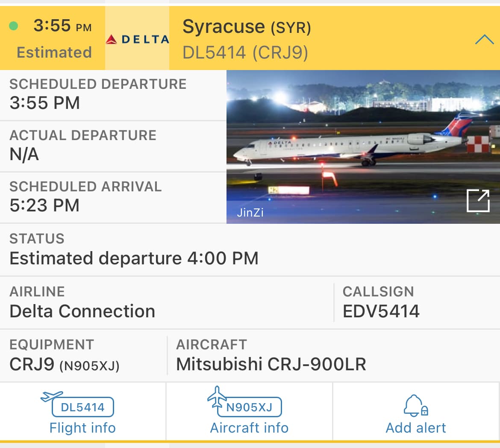Open the Aircraft info label link
The width and height of the screenshot is (500, 448).
click(249, 428)
